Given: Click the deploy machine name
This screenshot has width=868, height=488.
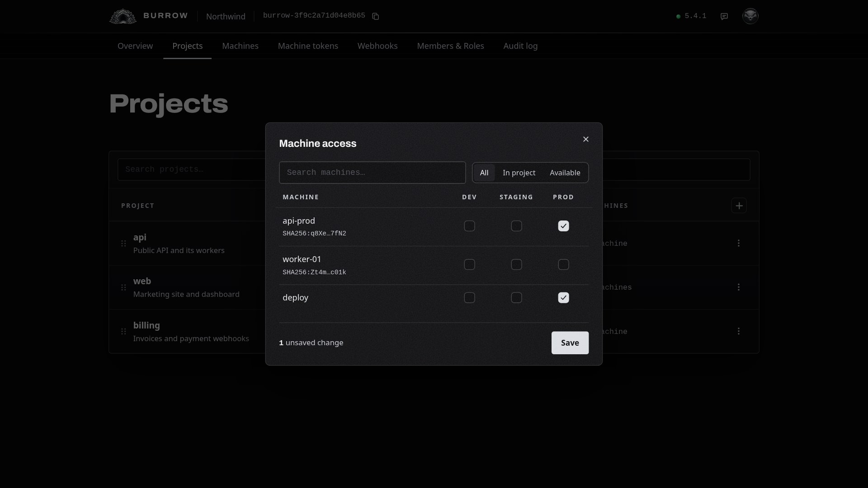Looking at the screenshot, I should 295,298.
